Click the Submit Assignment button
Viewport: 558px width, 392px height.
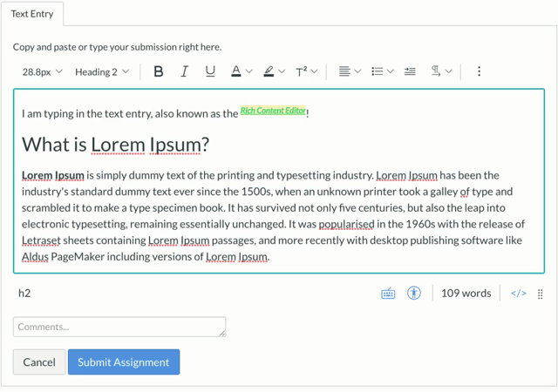pos(124,362)
